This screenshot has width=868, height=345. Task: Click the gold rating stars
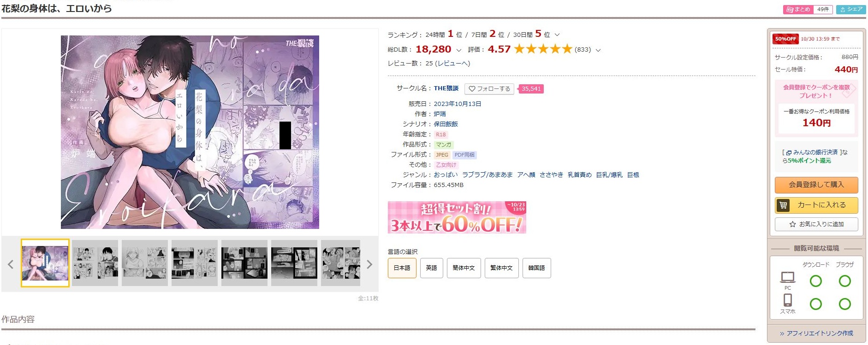click(x=543, y=49)
